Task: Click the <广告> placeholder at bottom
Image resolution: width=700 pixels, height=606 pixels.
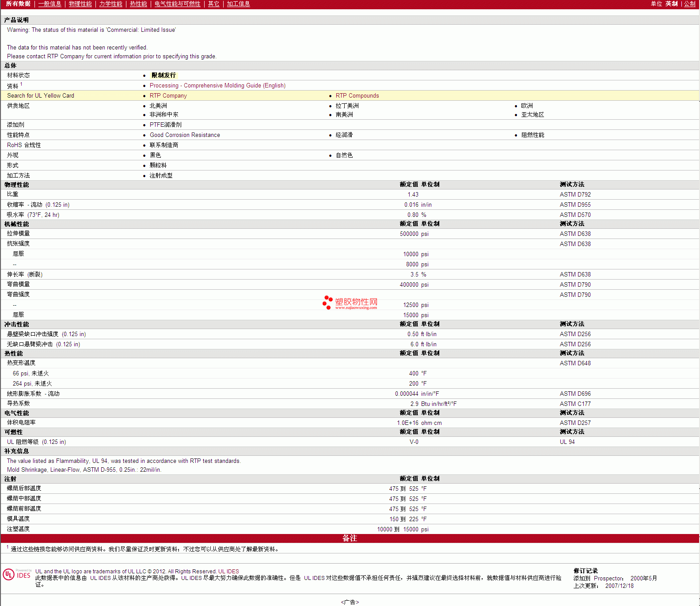Action: 350,602
